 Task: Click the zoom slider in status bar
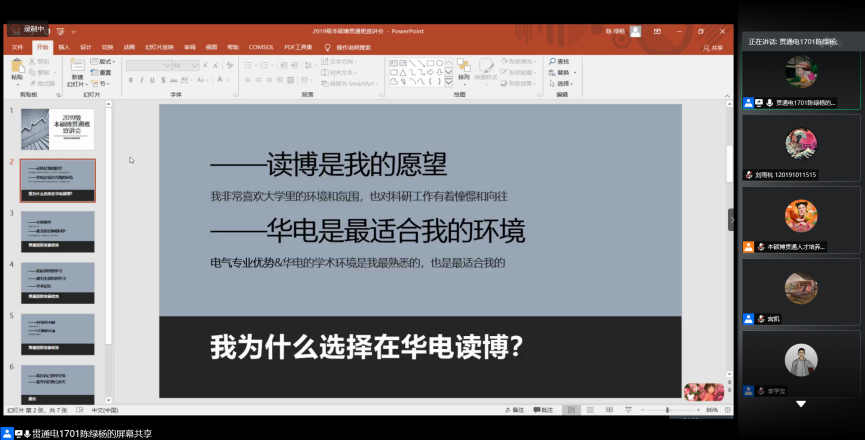668,410
